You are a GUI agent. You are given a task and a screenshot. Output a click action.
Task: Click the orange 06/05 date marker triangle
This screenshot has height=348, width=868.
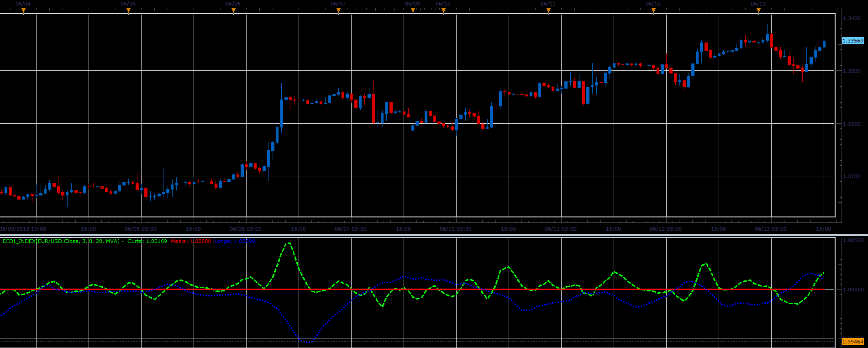(x=128, y=10)
